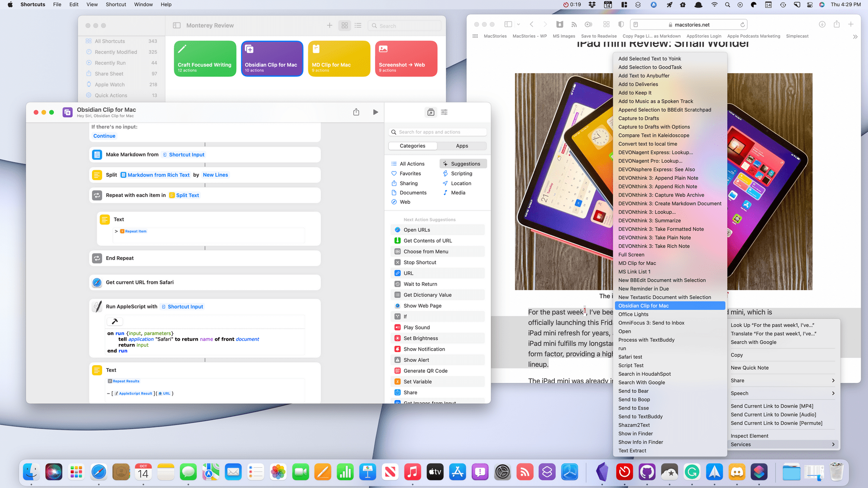Choose the Show Notification action
The height and width of the screenshot is (488, 868).
pos(437,349)
